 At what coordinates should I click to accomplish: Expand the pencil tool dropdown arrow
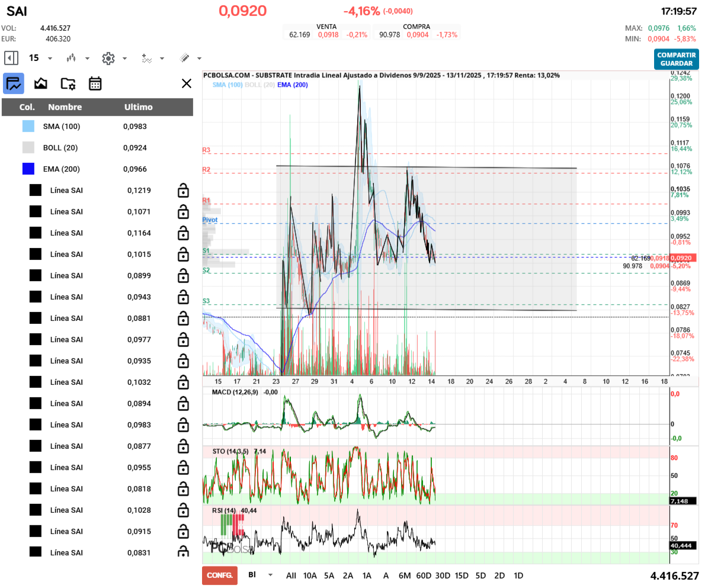(199, 58)
